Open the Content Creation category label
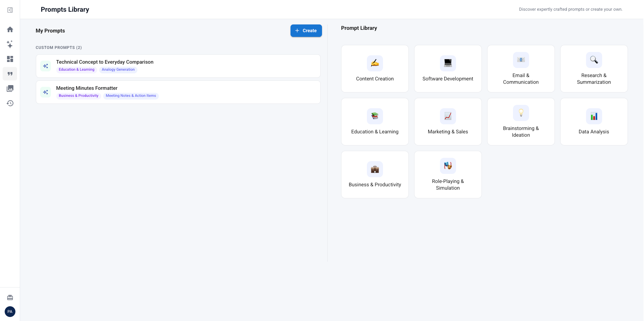The height and width of the screenshot is (321, 644). pos(375,79)
